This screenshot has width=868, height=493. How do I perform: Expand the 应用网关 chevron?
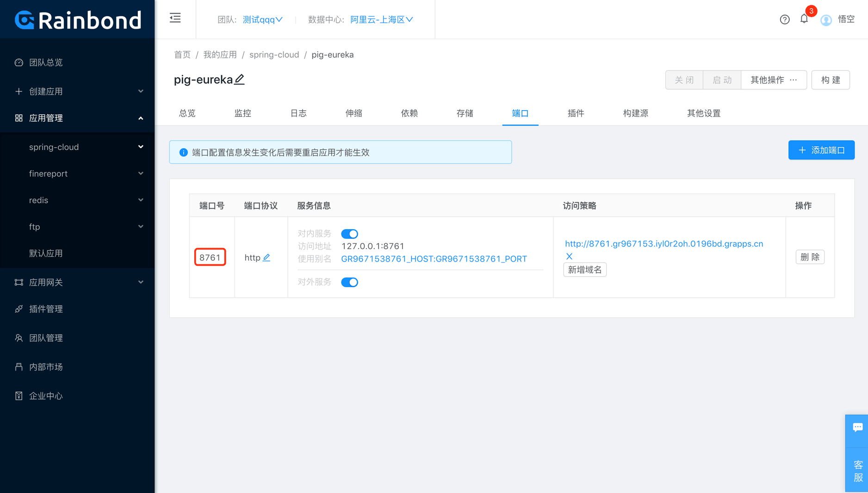point(141,282)
